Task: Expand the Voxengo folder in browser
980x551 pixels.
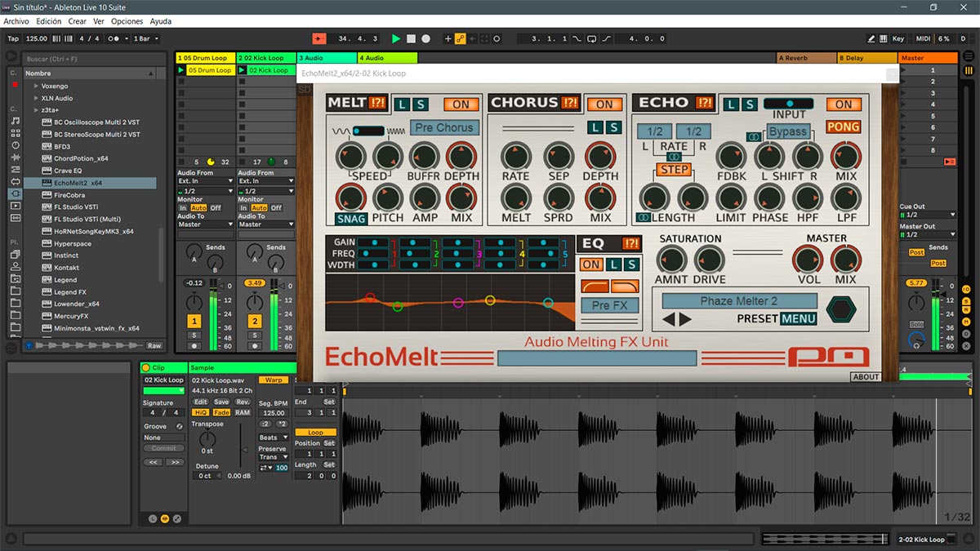Action: click(x=36, y=86)
